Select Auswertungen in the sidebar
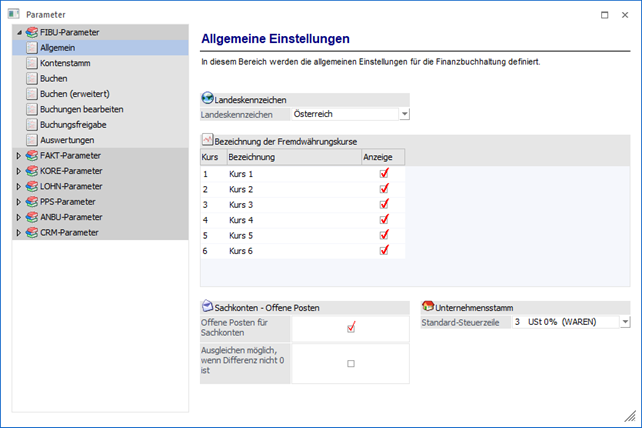Image resolution: width=642 pixels, height=428 pixels. click(x=67, y=140)
